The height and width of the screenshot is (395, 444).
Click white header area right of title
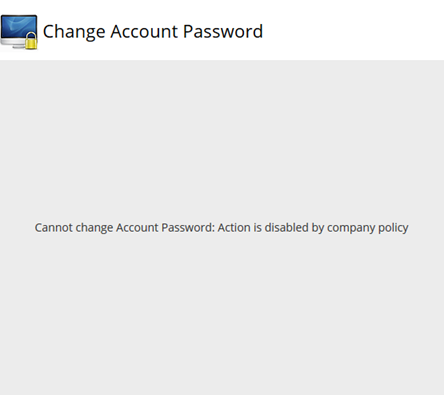[x=353, y=32]
